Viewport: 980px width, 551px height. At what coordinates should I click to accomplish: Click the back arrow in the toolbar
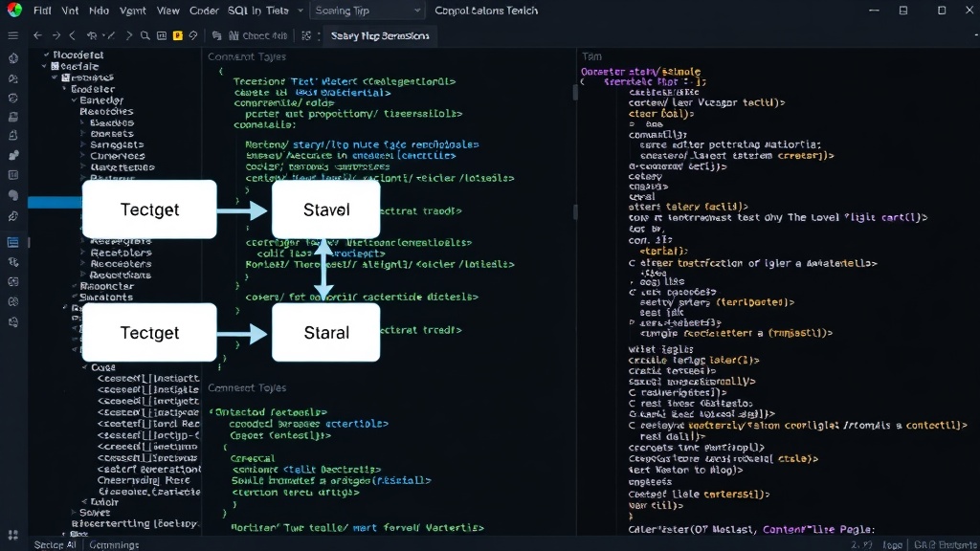[x=37, y=35]
